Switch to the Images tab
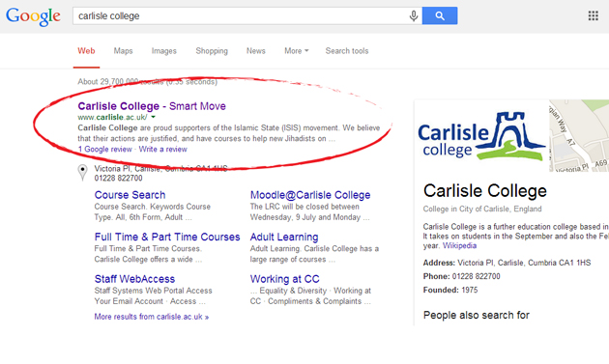 [x=164, y=51]
